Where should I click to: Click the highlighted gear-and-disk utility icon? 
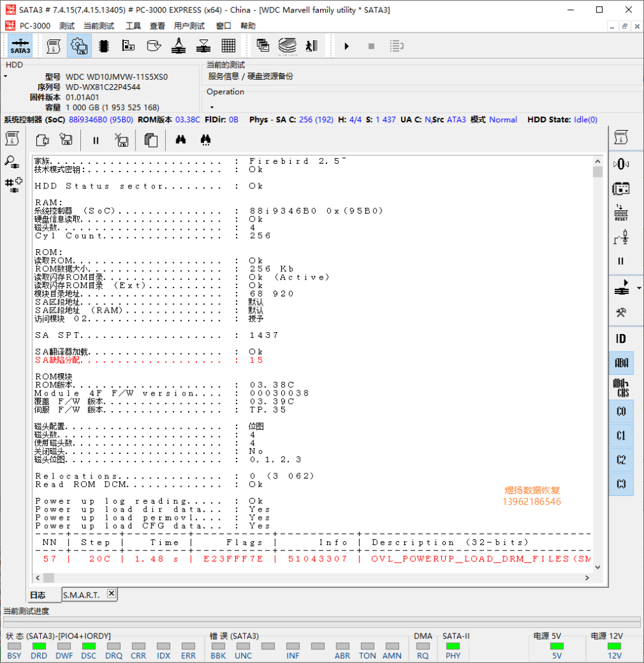point(79,46)
